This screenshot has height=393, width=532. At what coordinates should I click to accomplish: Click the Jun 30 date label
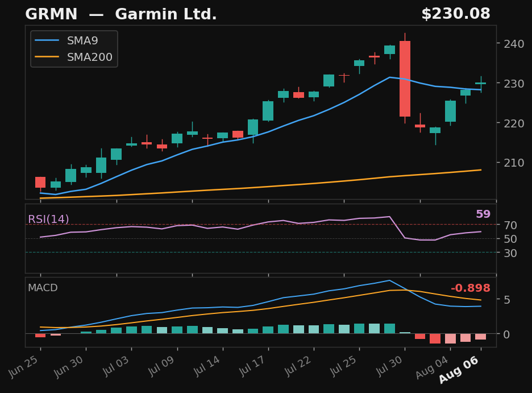69,366
